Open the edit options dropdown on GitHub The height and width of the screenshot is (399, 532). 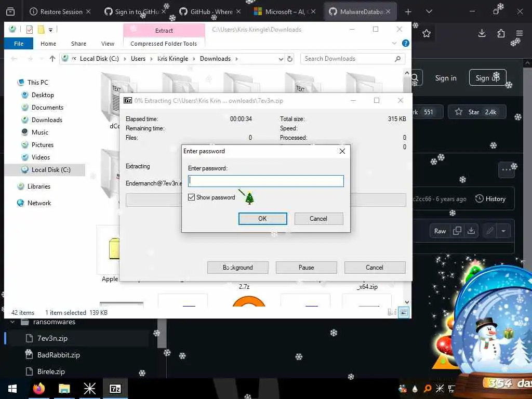503,231
